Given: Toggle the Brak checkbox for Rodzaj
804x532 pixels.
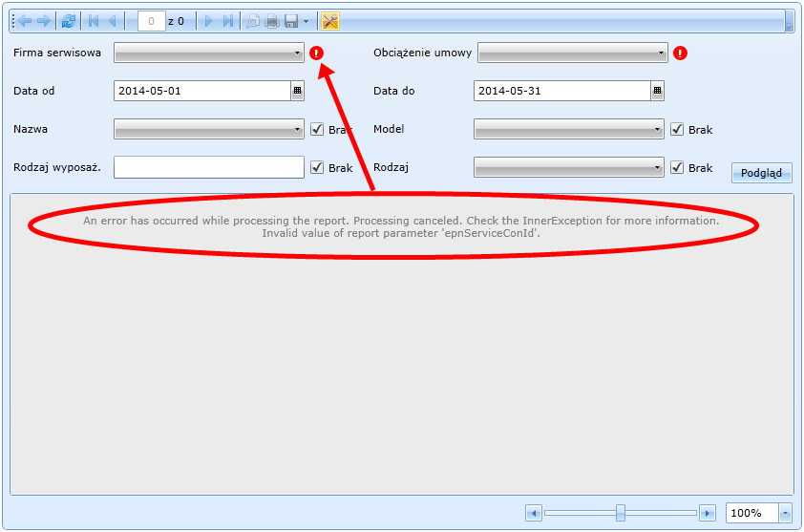Looking at the screenshot, I should tap(677, 167).
